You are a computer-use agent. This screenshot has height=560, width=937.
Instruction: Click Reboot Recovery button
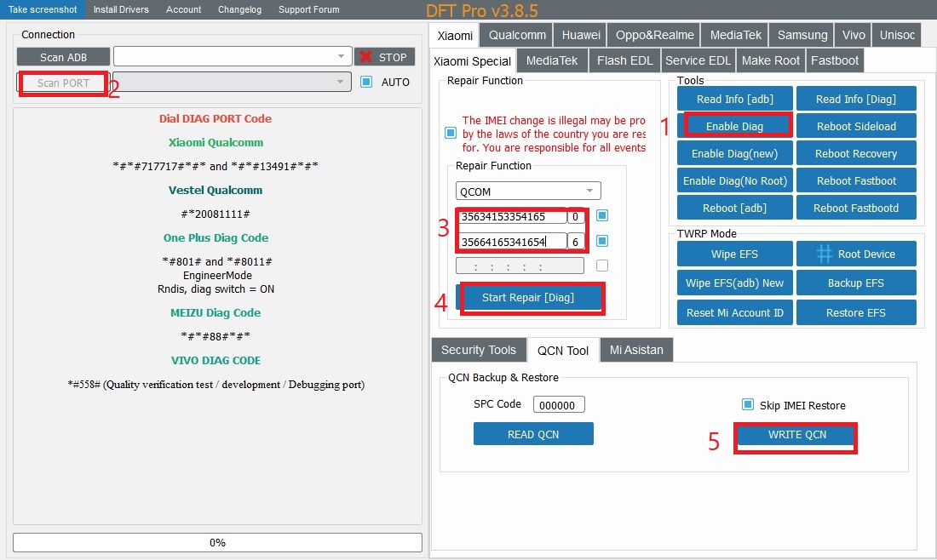[856, 153]
